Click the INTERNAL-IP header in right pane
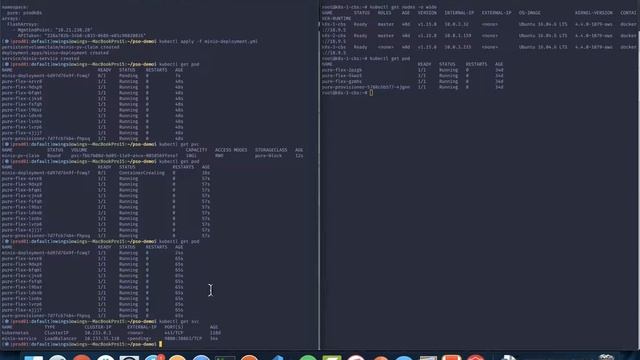Viewport: 640px width, 360px height. pos(459,13)
